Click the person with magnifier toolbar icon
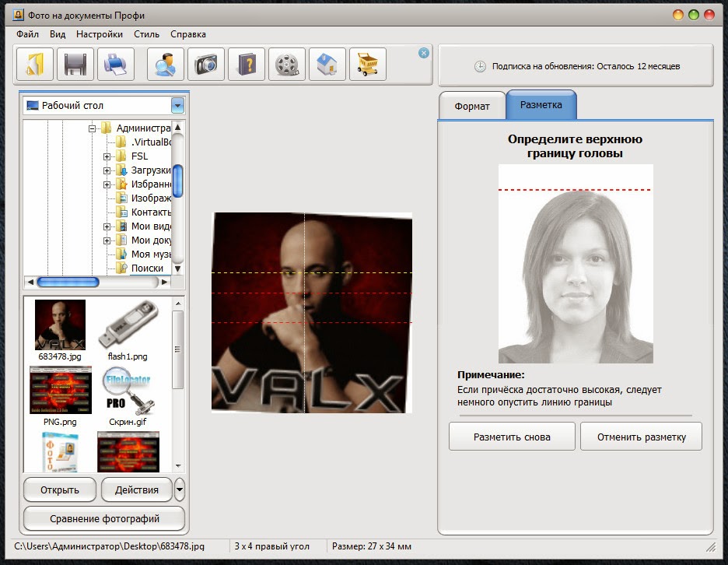 tap(166, 64)
